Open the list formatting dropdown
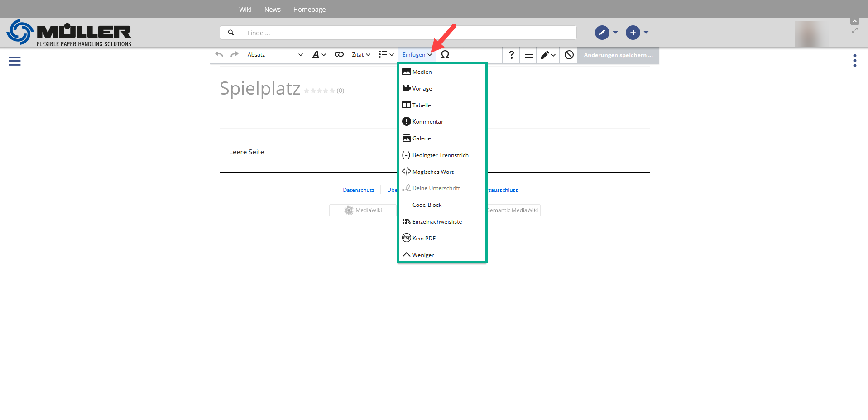868x420 pixels. pos(386,55)
